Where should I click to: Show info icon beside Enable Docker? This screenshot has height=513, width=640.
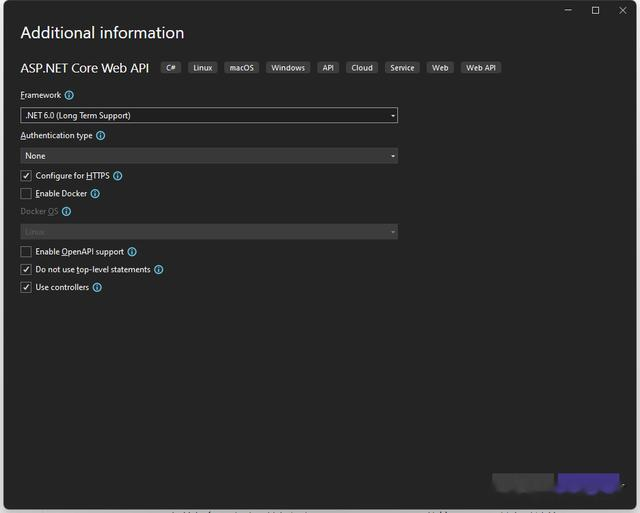[95, 193]
